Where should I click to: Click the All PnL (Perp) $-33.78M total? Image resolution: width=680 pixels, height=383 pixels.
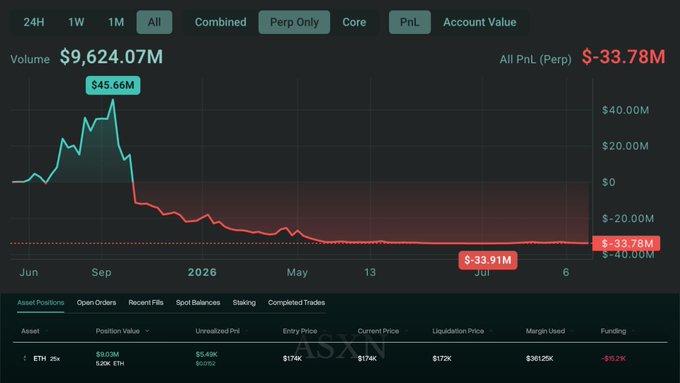coord(623,57)
